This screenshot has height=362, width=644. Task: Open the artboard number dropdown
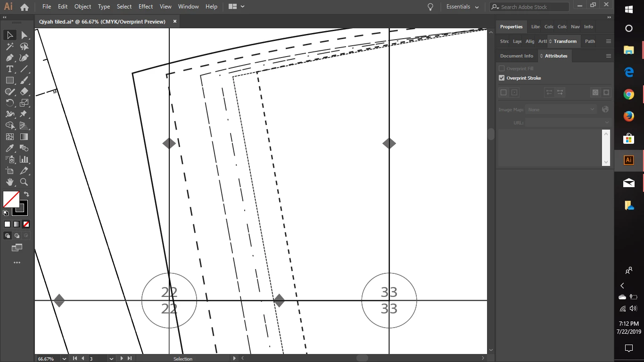(111, 359)
